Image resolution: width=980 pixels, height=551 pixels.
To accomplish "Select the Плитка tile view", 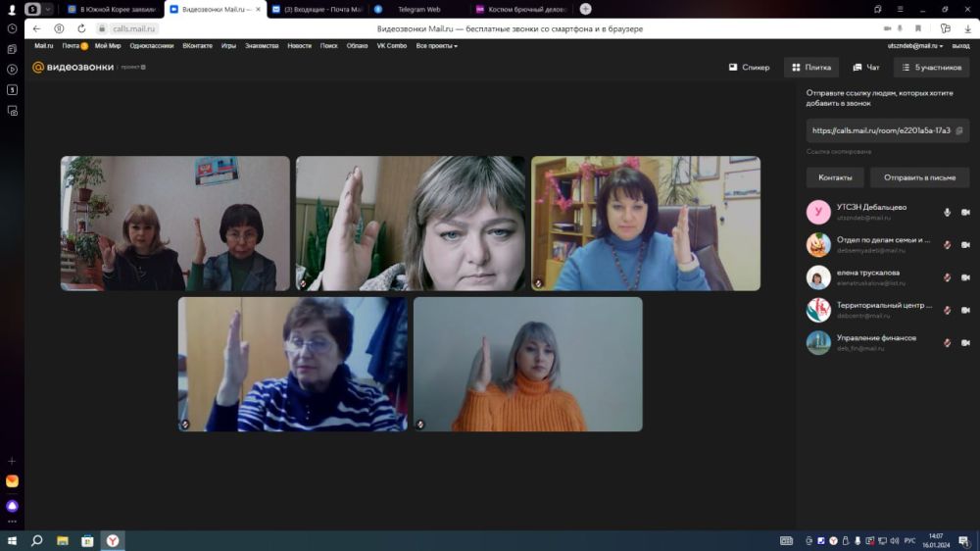I will pos(811,67).
